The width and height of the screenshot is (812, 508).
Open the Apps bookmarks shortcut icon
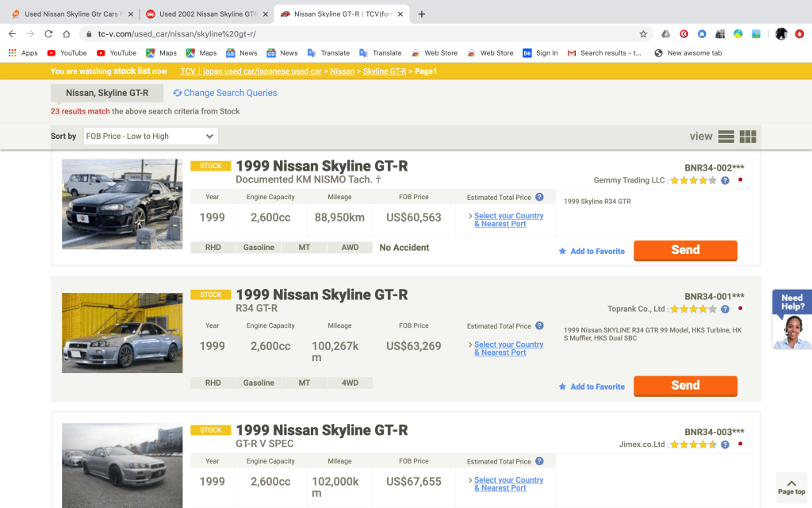[23, 53]
